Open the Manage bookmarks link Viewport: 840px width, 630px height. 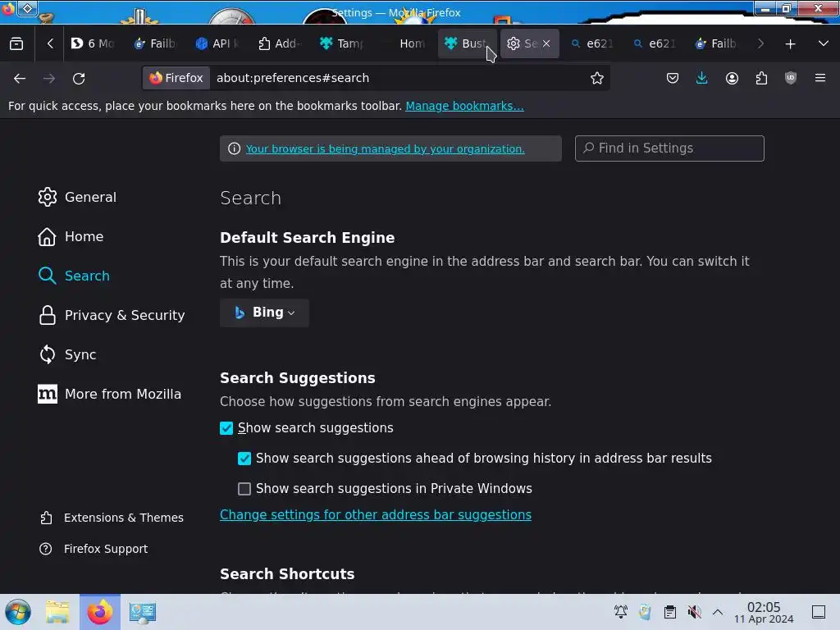(464, 106)
